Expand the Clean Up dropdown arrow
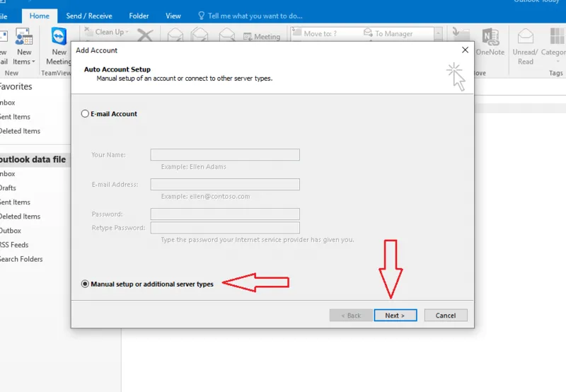Image resolution: width=566 pixels, height=392 pixels. [x=127, y=32]
